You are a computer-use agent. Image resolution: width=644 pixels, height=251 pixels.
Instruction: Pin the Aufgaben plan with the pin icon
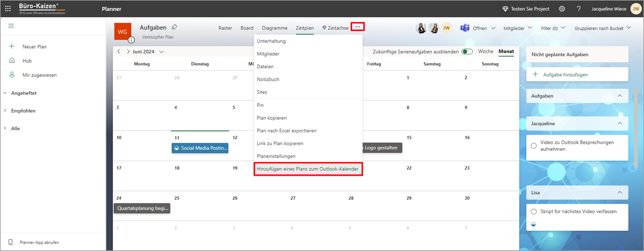pyautogui.click(x=174, y=28)
